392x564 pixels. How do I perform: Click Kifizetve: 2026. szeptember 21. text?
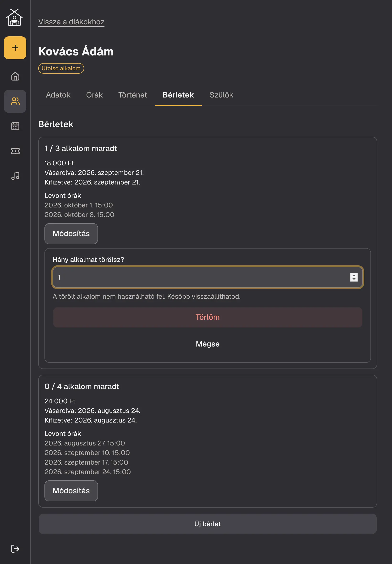tap(92, 182)
